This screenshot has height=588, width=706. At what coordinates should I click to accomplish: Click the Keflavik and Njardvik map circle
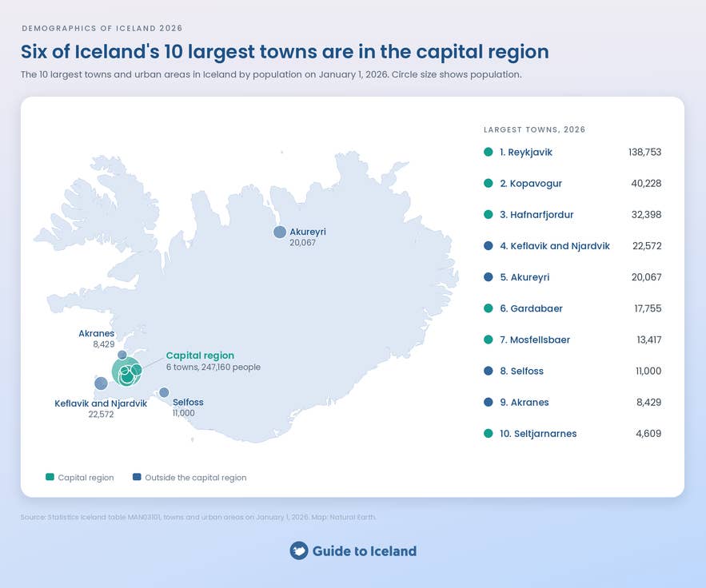101,383
